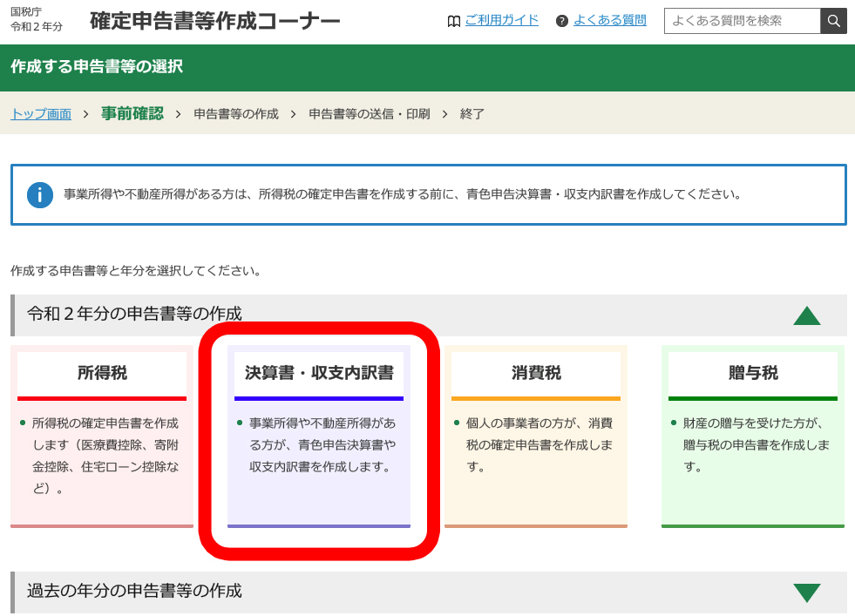This screenshot has width=855, height=616.
Task: Click the question mark icon beside よくある質問
Action: pos(561,21)
